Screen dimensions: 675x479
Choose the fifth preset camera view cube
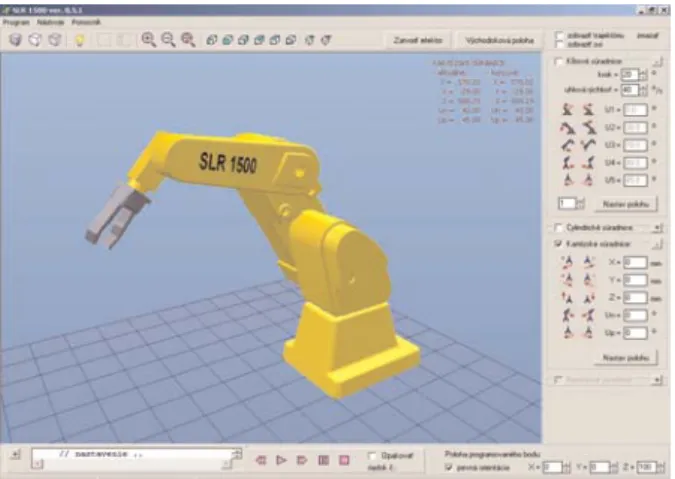pyautogui.click(x=275, y=40)
